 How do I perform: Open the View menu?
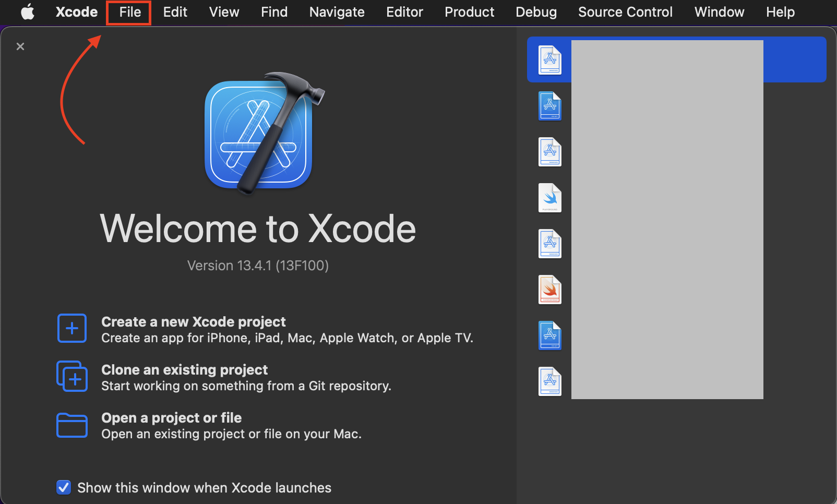[224, 12]
